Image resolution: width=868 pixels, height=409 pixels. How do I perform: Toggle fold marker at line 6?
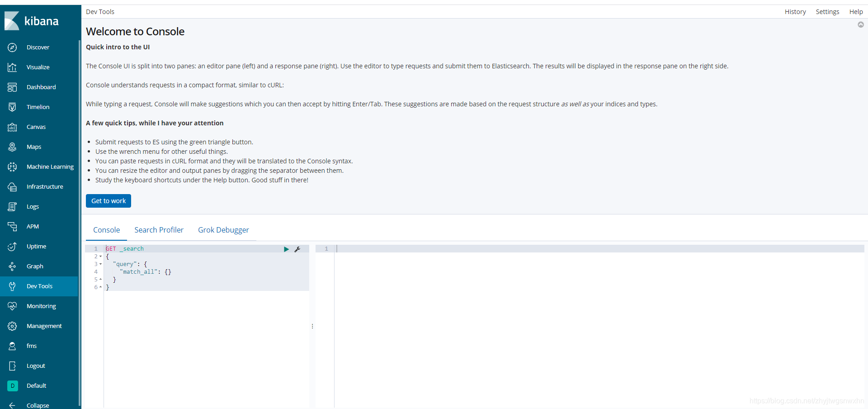(x=100, y=287)
